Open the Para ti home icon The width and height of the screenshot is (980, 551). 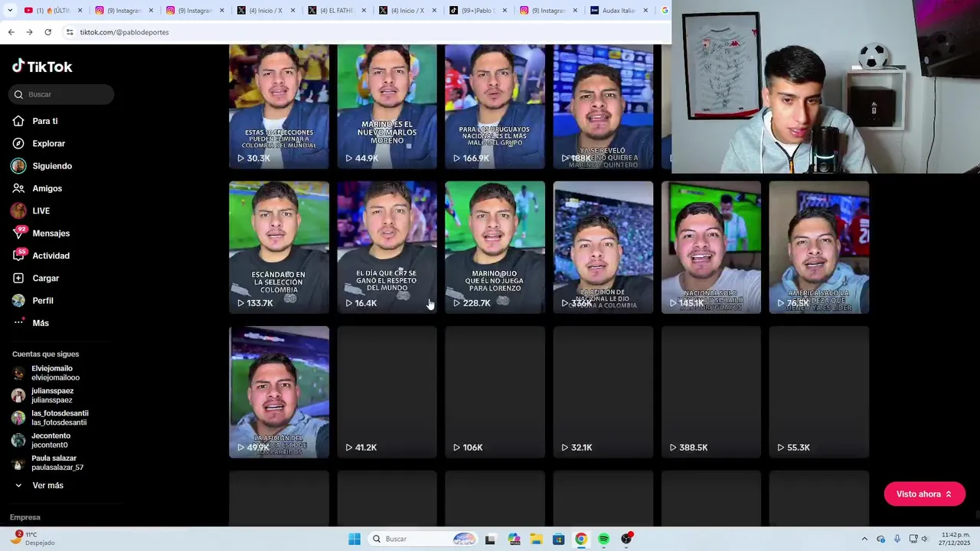pos(18,121)
